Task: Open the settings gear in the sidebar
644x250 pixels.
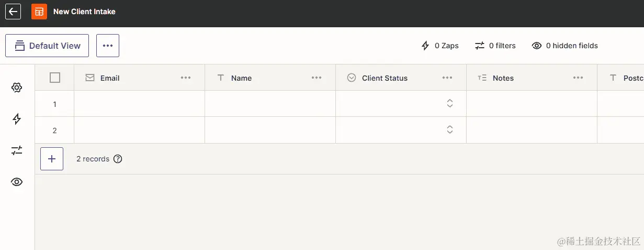Action: pos(17,88)
